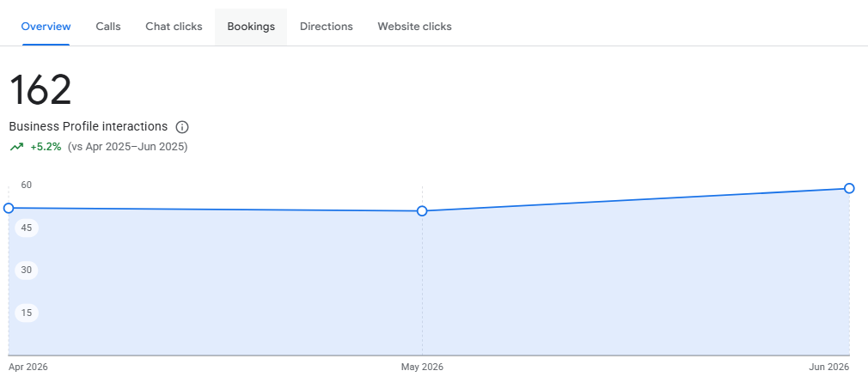The height and width of the screenshot is (389, 868).
Task: Click the 45 y-axis label pill
Action: point(27,228)
